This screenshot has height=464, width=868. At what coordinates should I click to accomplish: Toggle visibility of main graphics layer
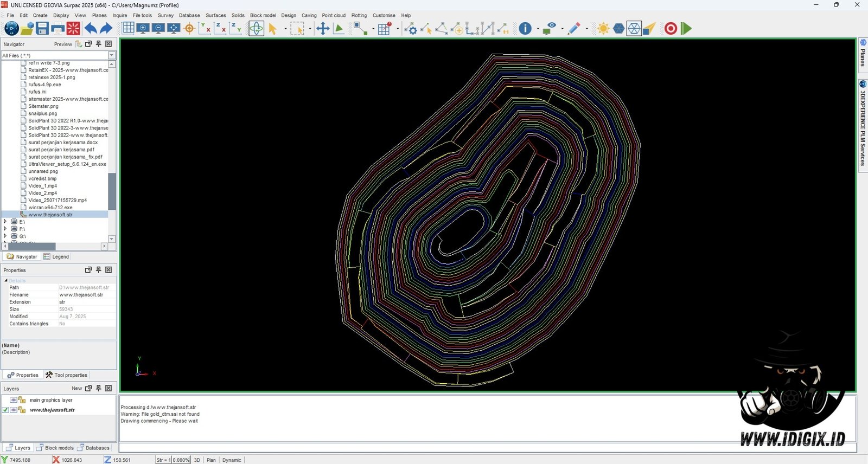click(x=14, y=400)
